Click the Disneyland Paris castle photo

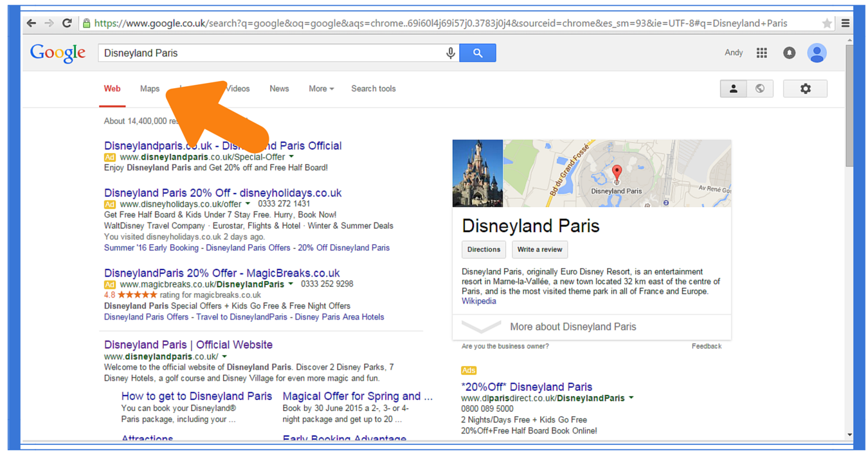point(478,174)
